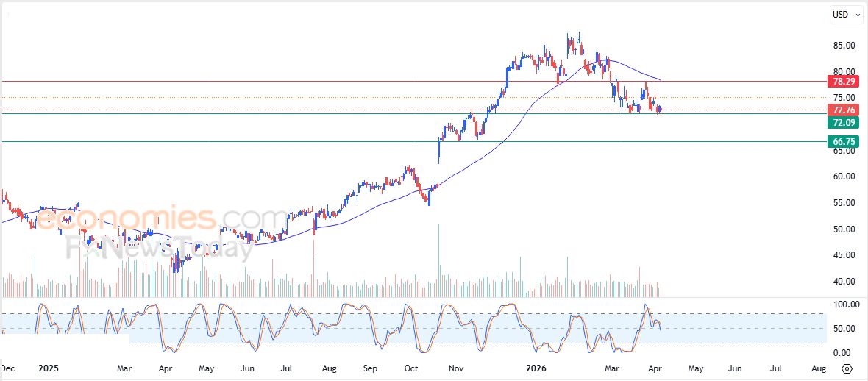Select the 78.29 red price label

pyautogui.click(x=843, y=82)
